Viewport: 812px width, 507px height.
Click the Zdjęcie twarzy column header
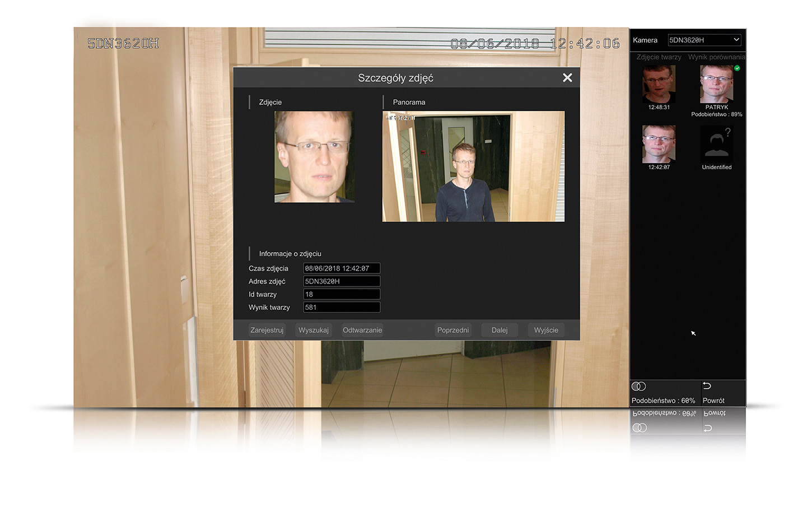pyautogui.click(x=659, y=57)
